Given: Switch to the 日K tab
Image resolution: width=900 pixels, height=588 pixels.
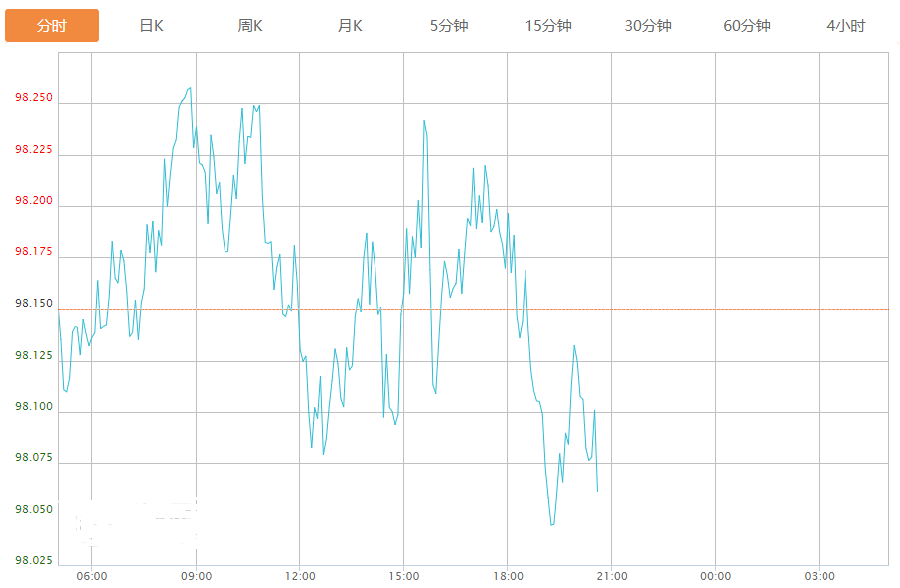Looking at the screenshot, I should click(x=152, y=25).
